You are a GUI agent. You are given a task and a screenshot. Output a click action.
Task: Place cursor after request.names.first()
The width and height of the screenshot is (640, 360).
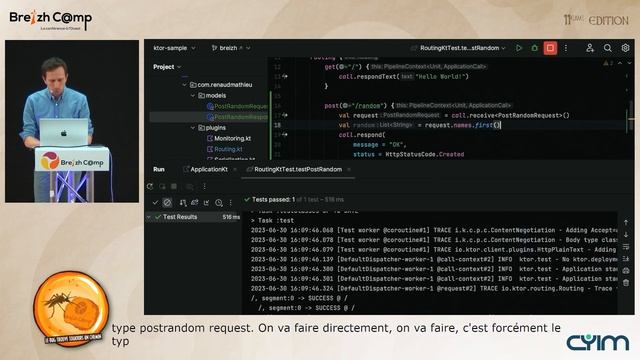(500, 125)
